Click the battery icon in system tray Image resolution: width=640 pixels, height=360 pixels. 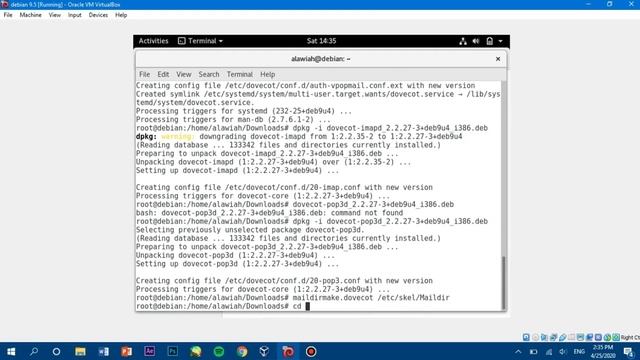[533, 351]
